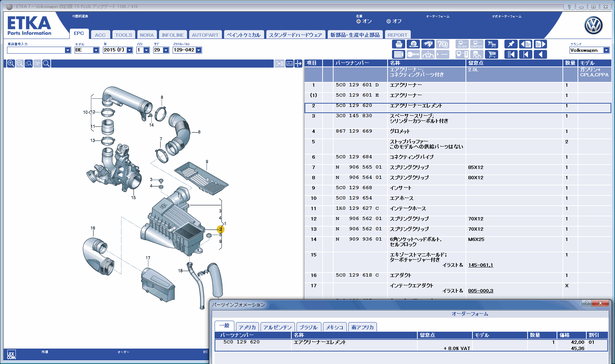Open the REPORT tab
The image size is (615, 364).
click(x=397, y=35)
